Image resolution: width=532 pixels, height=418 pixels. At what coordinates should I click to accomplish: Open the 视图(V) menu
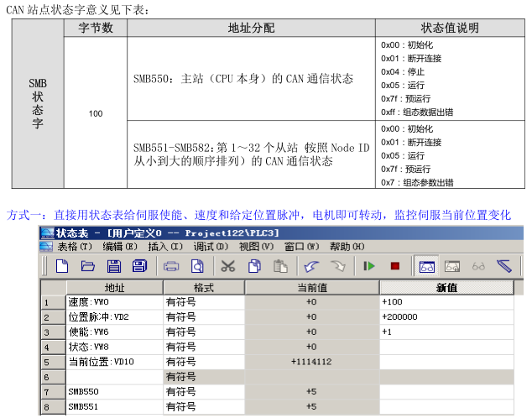[257, 247]
